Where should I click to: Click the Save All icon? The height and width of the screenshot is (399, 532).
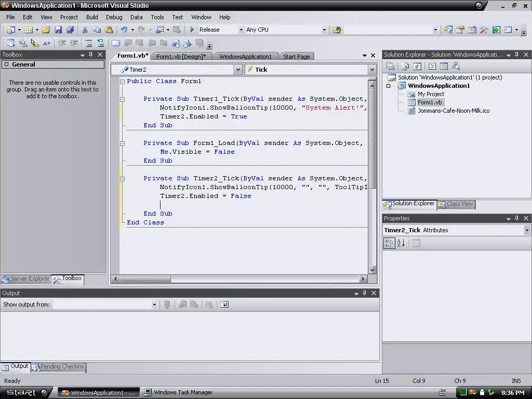point(70,30)
